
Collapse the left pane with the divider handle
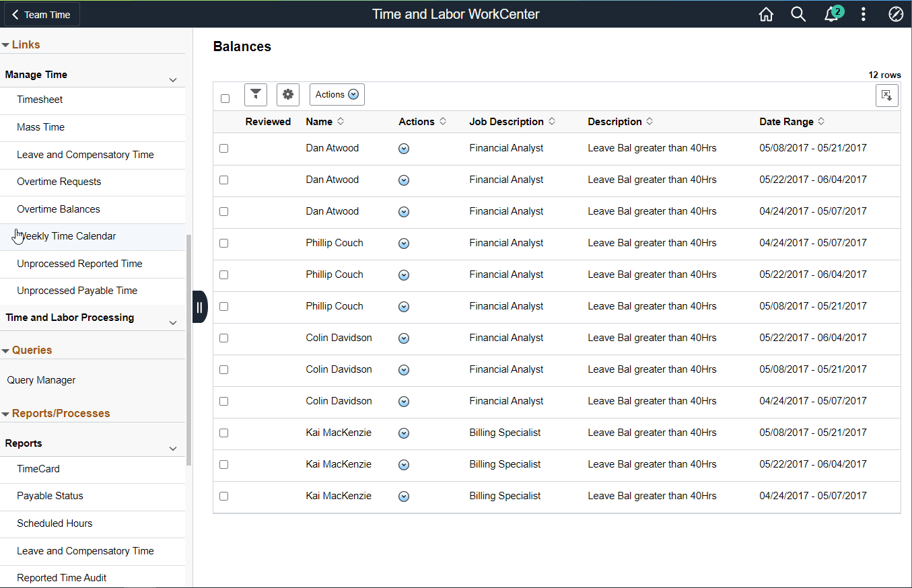click(x=200, y=307)
